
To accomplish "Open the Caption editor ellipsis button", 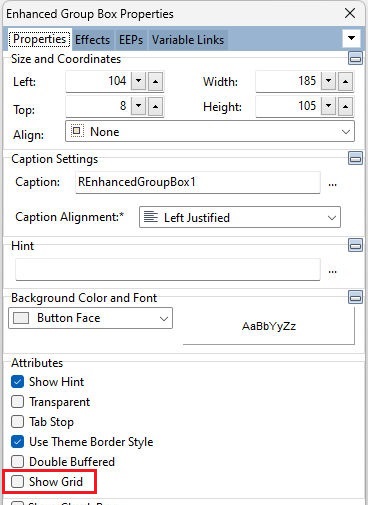I will click(x=332, y=184).
